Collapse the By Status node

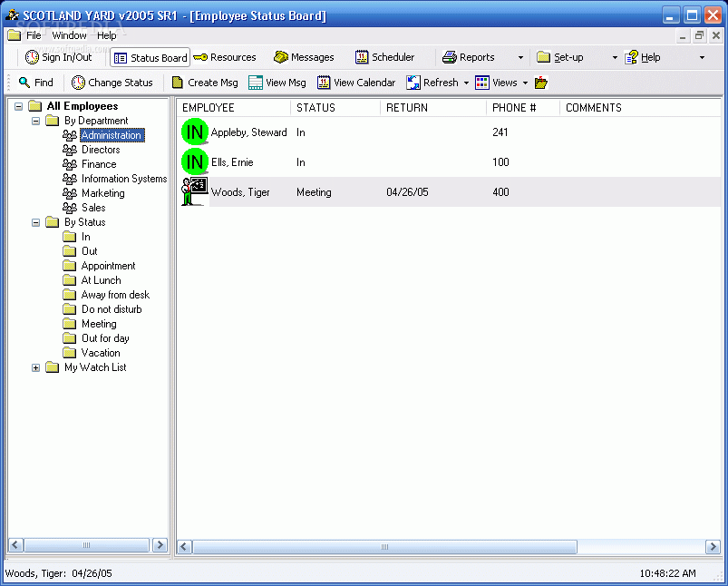pyautogui.click(x=35, y=222)
